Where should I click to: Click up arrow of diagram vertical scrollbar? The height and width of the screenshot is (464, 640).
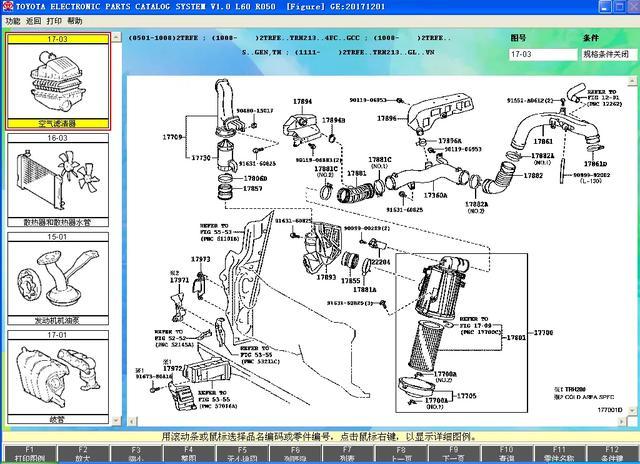(x=633, y=81)
